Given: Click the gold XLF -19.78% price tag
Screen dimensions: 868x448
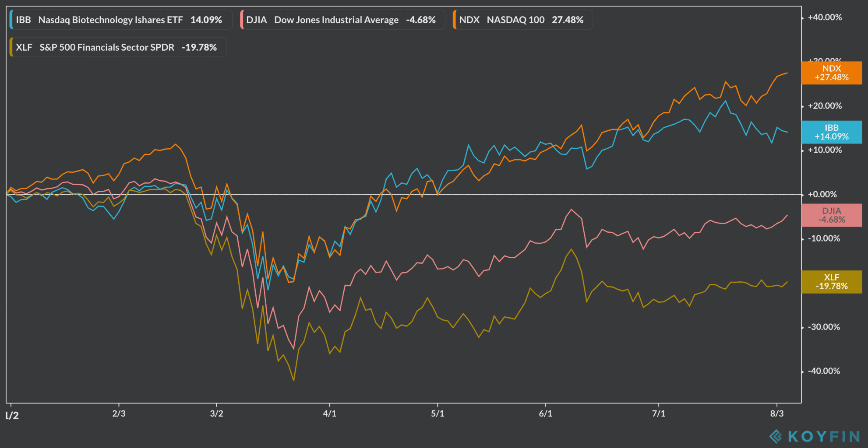Looking at the screenshot, I should [831, 282].
